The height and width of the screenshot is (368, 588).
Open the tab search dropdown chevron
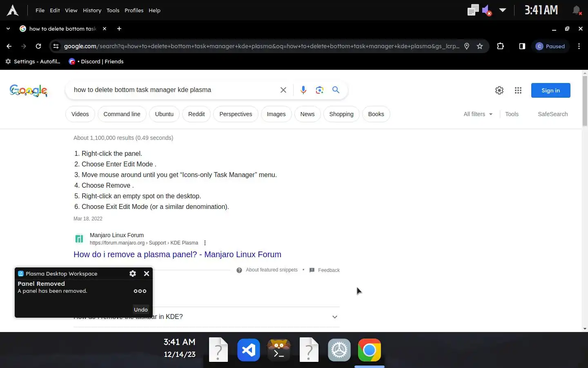tap(8, 29)
